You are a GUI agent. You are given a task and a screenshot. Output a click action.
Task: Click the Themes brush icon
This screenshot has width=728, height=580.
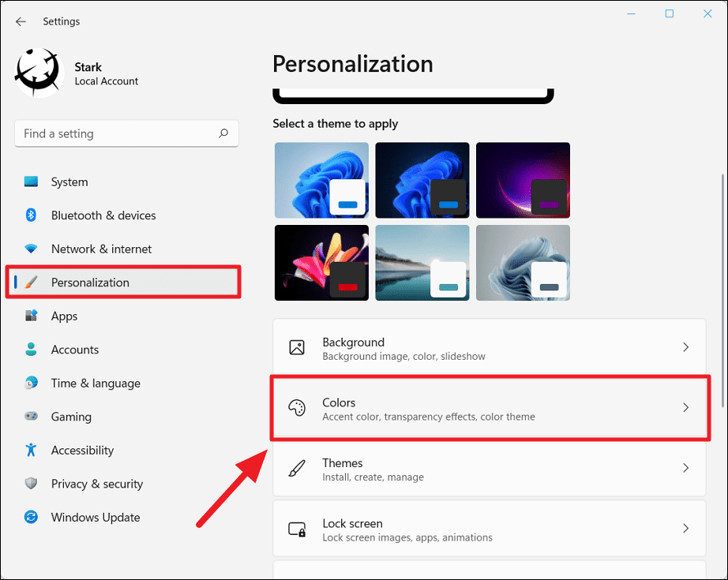pyautogui.click(x=297, y=468)
